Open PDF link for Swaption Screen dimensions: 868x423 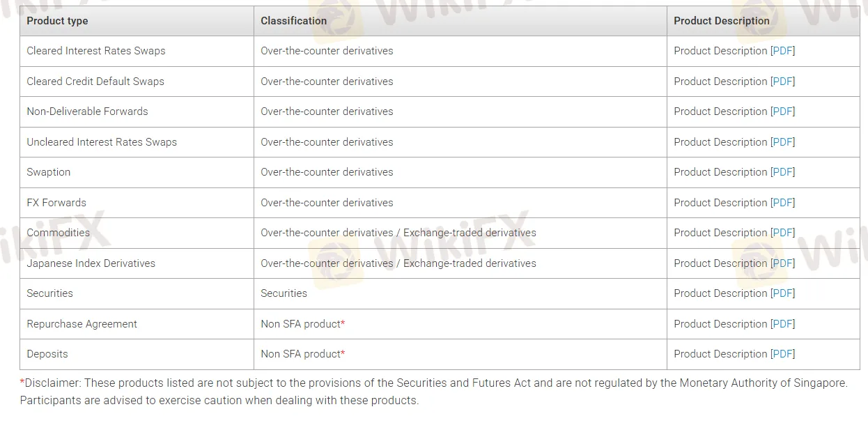782,172
